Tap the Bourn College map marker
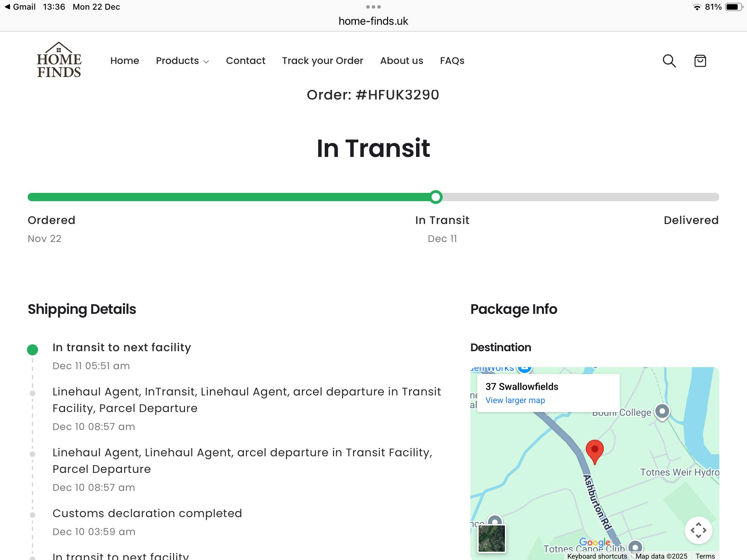747x560 pixels. (x=662, y=411)
